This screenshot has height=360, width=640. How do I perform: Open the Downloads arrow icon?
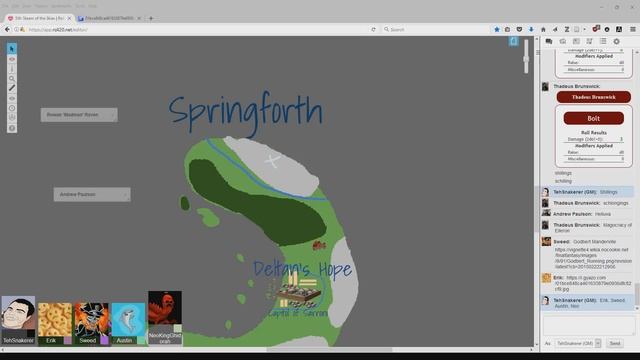[531, 29]
